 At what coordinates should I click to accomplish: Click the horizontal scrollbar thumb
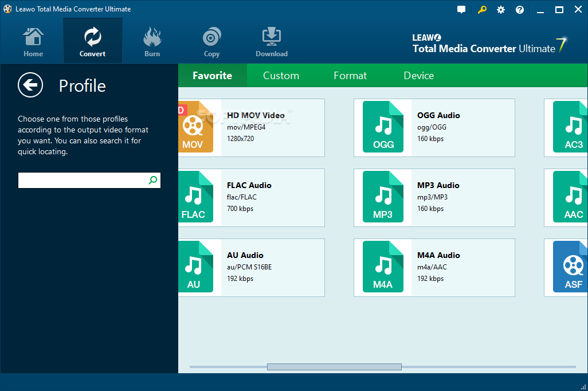click(334, 366)
